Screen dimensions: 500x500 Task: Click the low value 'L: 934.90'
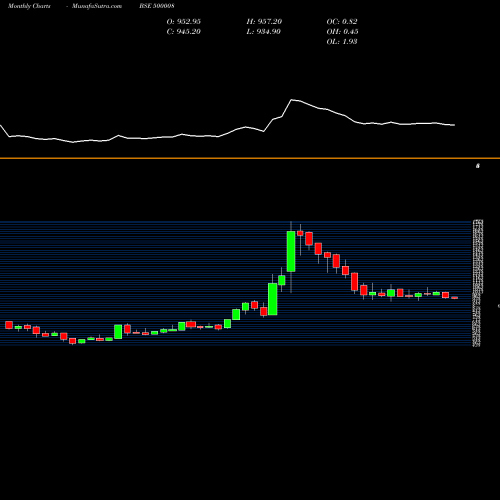264,31
